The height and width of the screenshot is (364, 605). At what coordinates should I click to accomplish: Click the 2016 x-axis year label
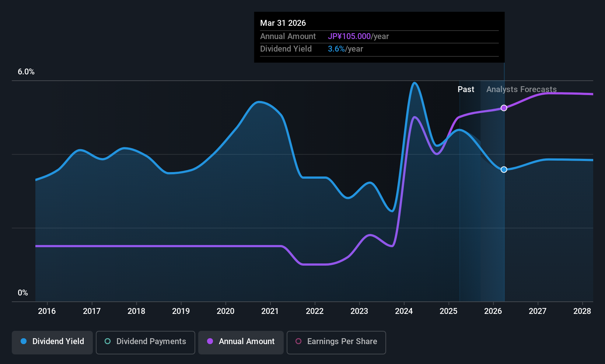pos(47,311)
